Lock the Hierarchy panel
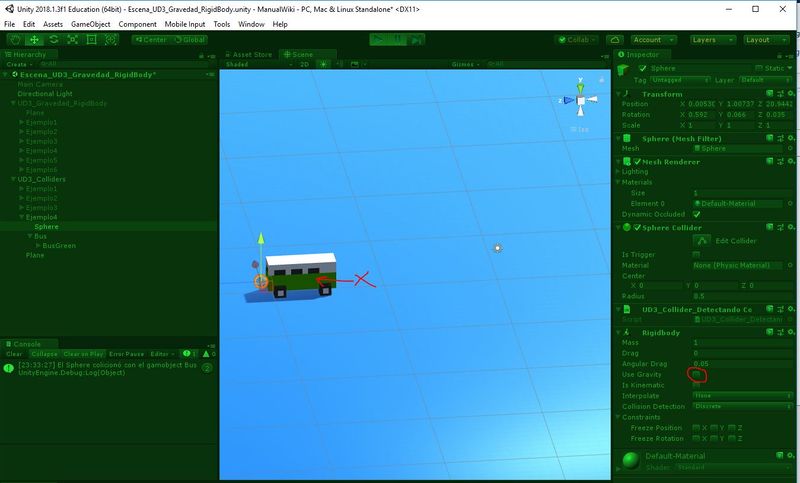Screen dimensions: 800x483 (201, 55)
